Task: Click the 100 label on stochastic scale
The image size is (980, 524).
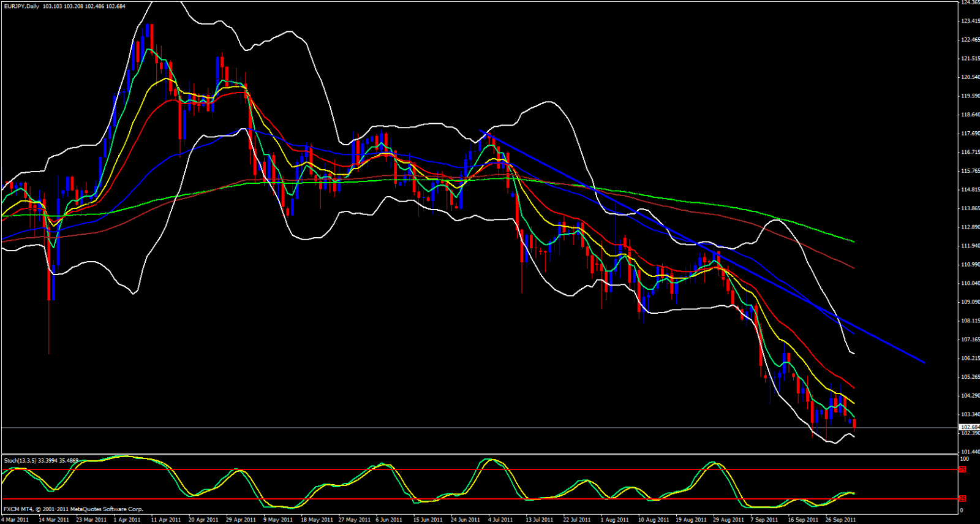Action: click(x=964, y=459)
